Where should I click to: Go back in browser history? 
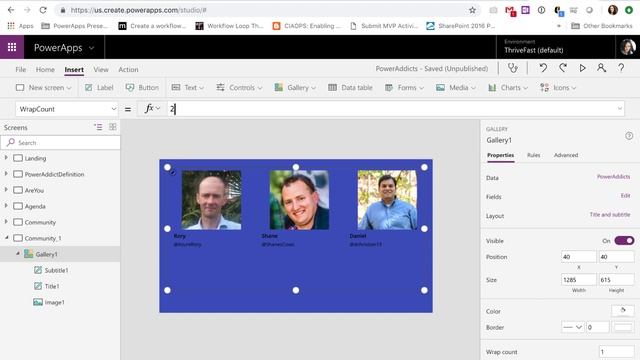(11, 10)
